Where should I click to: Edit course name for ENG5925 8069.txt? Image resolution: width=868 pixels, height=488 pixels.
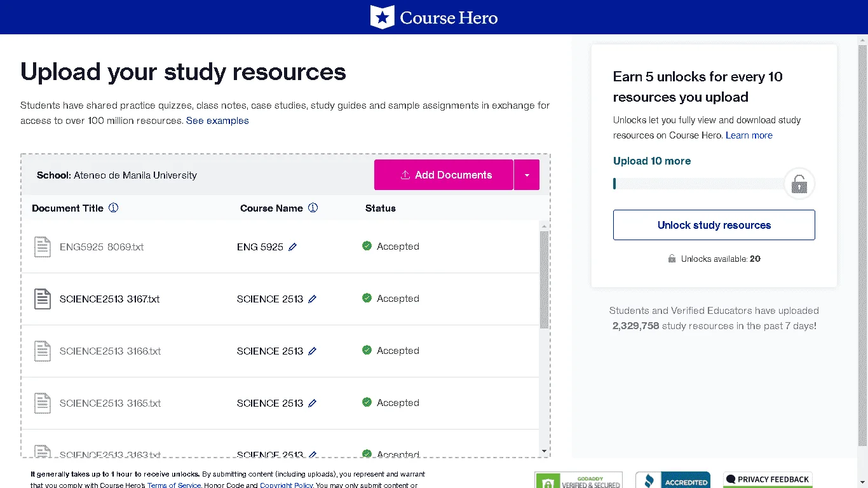293,247
